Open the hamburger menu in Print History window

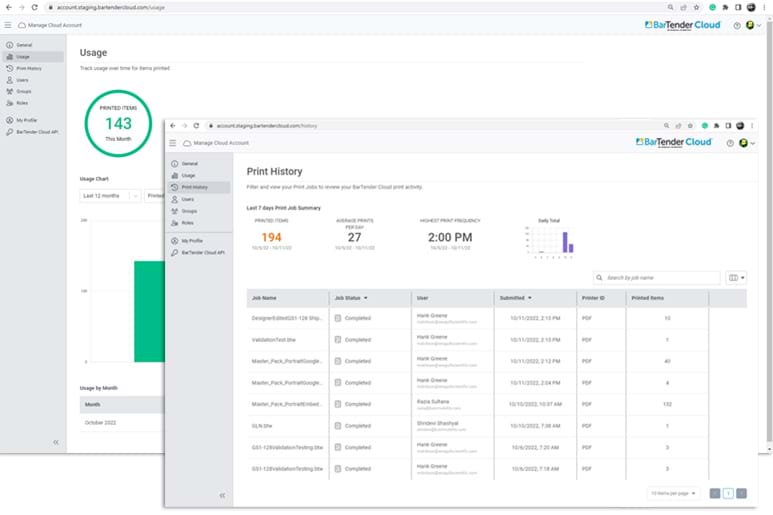point(173,143)
